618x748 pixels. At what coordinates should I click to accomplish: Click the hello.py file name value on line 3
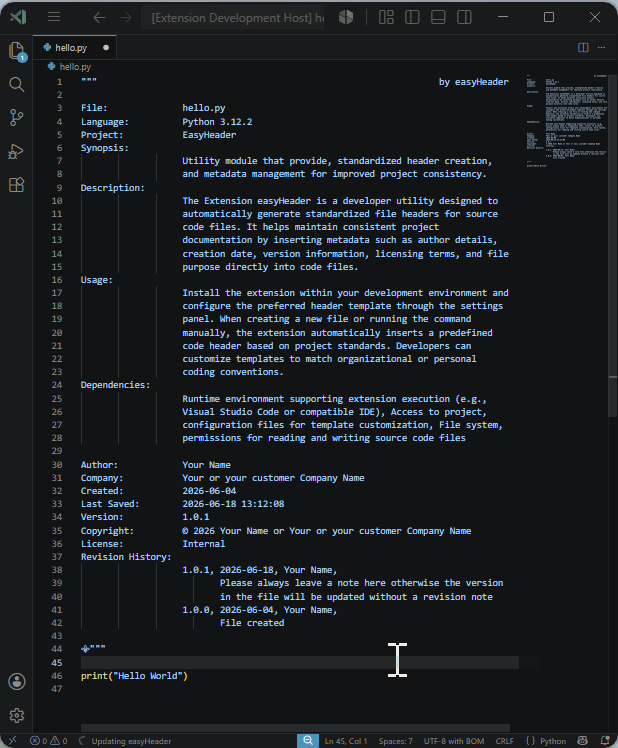point(204,108)
